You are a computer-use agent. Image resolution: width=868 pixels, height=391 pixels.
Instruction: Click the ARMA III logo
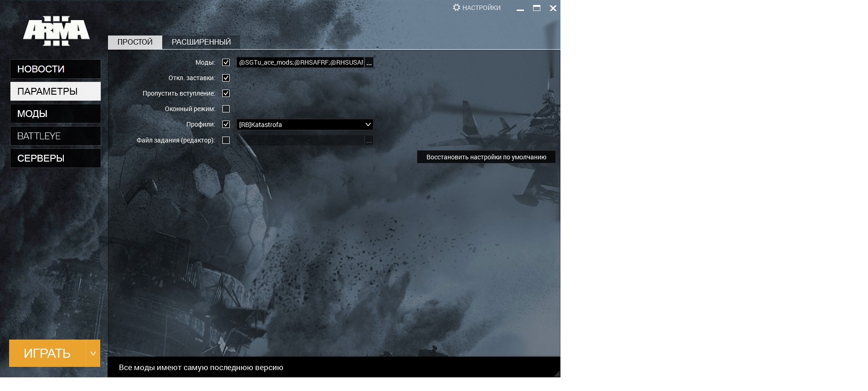coord(56,31)
